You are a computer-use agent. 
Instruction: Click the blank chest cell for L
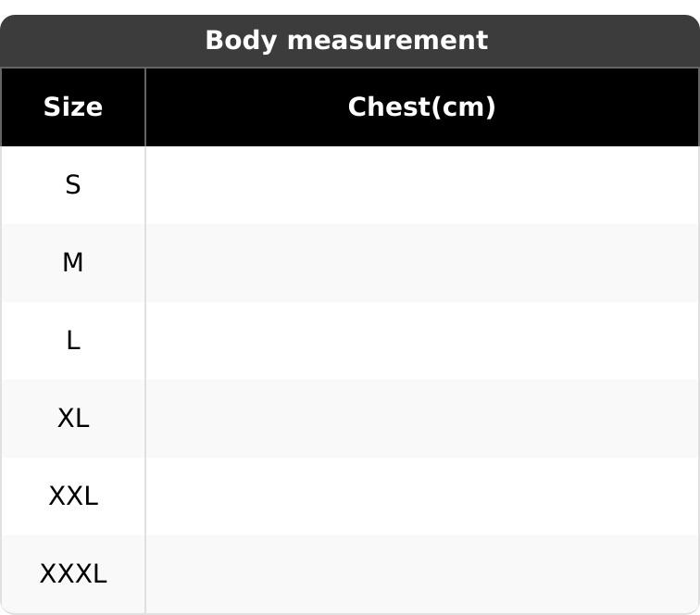point(421,341)
